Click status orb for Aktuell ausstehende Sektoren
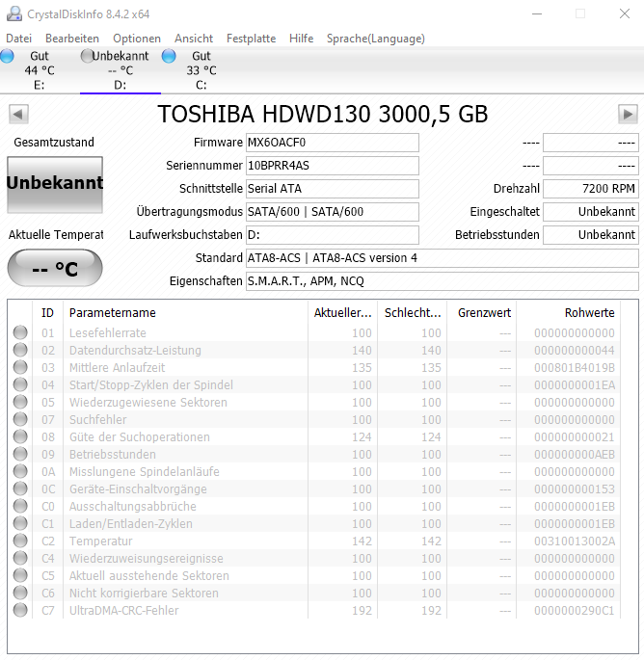This screenshot has width=644, height=660. point(20,575)
